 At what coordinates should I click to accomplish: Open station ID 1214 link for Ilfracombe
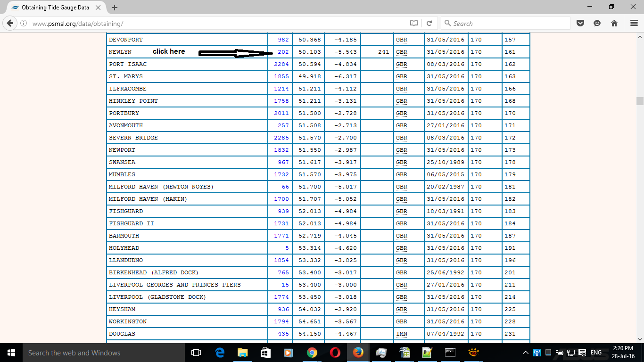281,89
